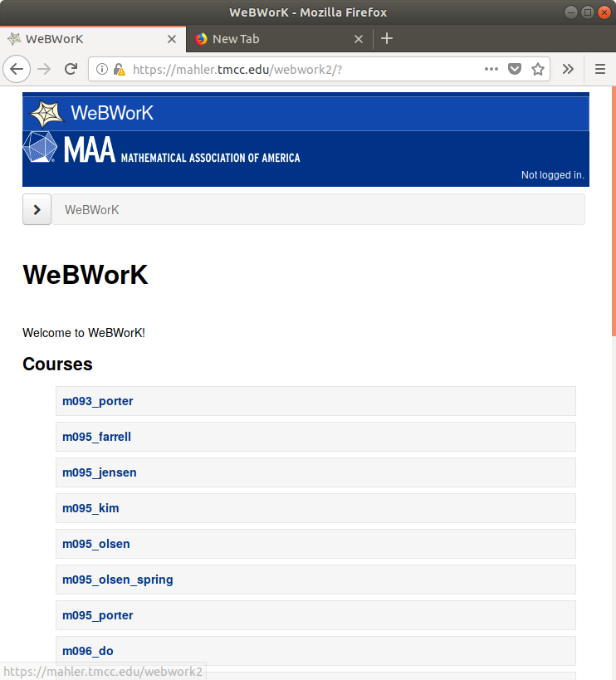Open course m093_porter

coord(97,401)
